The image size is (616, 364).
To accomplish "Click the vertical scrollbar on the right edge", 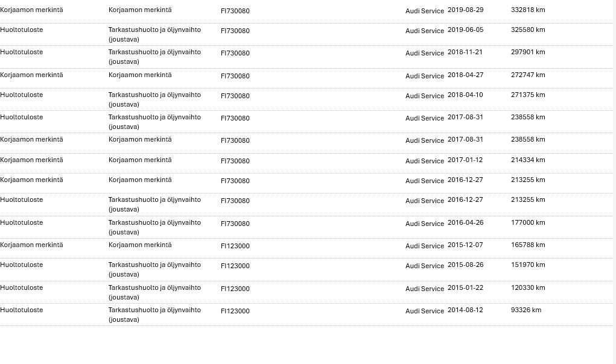I will coord(614,182).
